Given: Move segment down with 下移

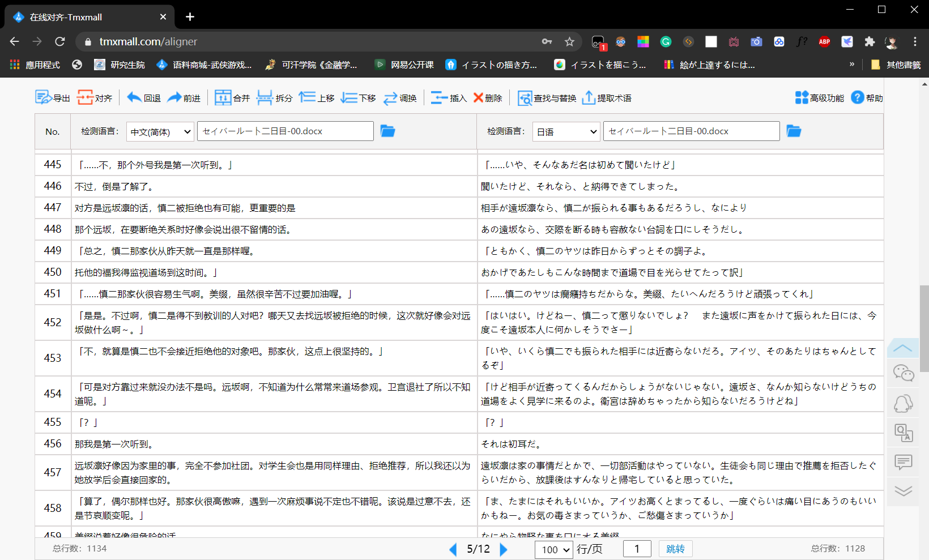Looking at the screenshot, I should click(x=358, y=98).
